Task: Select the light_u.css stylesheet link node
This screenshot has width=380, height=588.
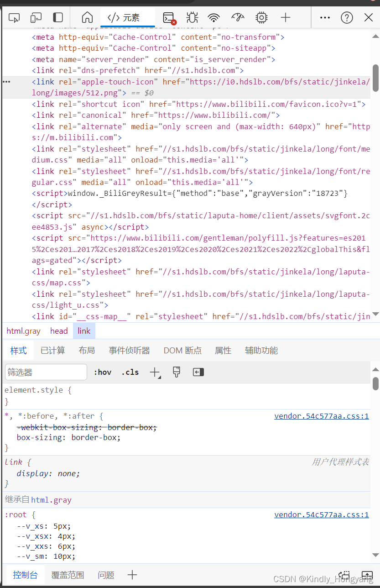Action: tap(201, 299)
